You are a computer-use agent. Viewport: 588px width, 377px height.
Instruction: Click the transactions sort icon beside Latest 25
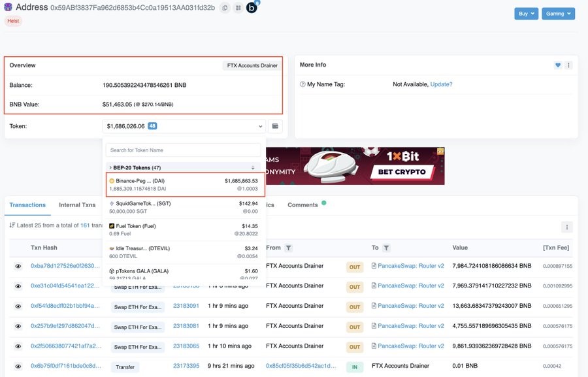12,225
